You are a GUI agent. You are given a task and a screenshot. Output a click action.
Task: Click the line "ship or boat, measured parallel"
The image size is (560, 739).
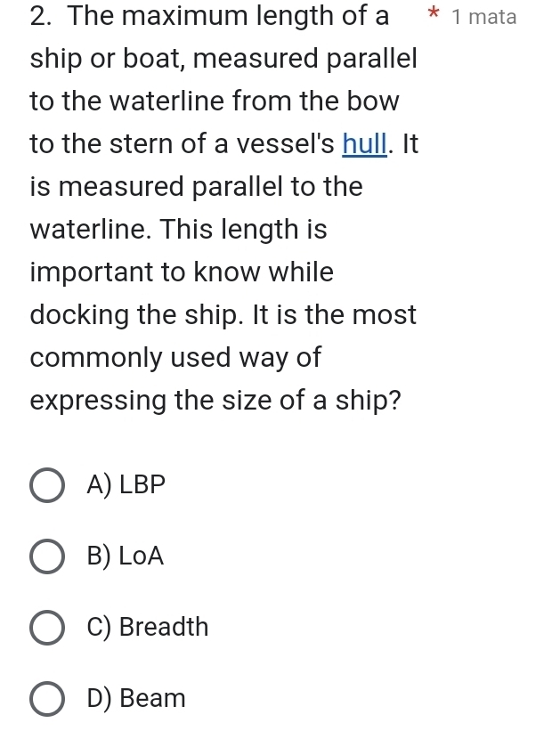[x=223, y=59]
